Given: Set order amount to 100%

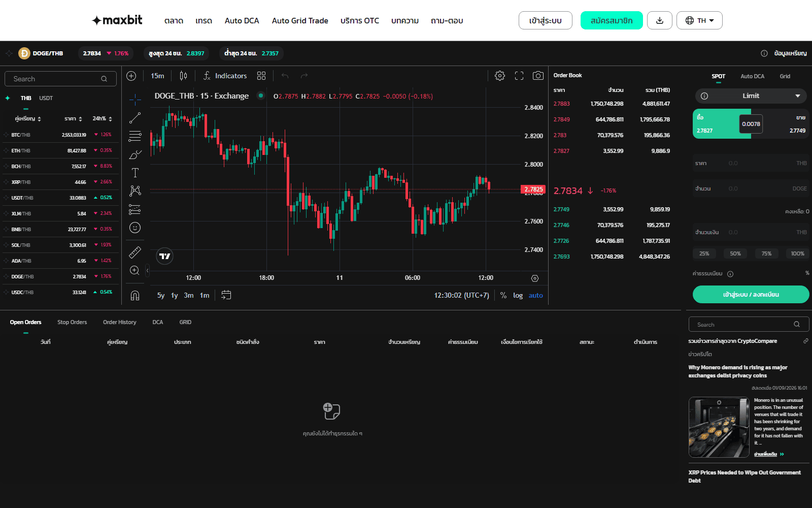Looking at the screenshot, I should (x=797, y=253).
